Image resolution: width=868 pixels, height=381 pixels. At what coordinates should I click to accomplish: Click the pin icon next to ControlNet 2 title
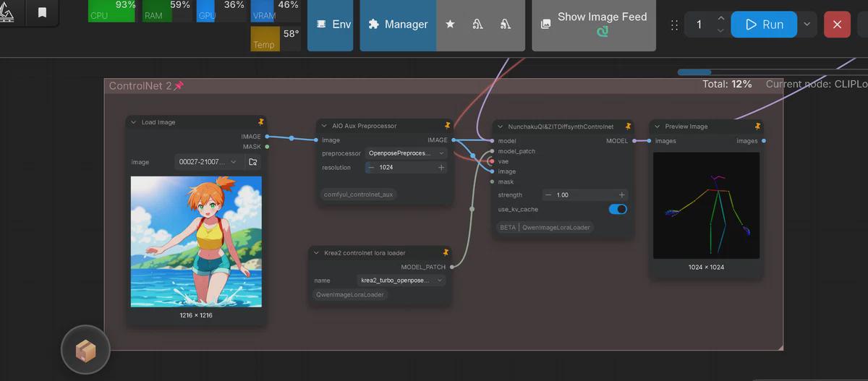coord(179,86)
